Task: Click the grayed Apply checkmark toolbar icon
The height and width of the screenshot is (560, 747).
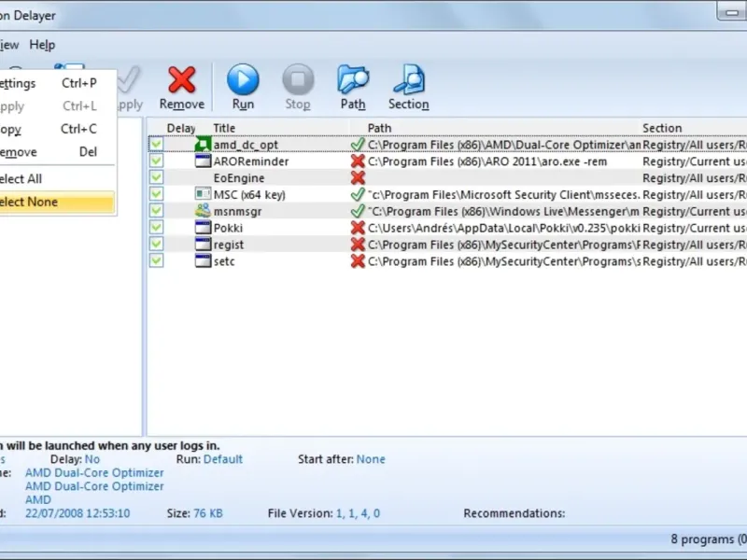Action: (129, 79)
